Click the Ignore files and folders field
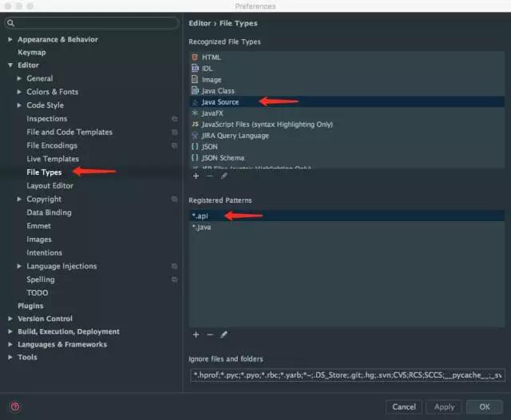 coord(347,375)
